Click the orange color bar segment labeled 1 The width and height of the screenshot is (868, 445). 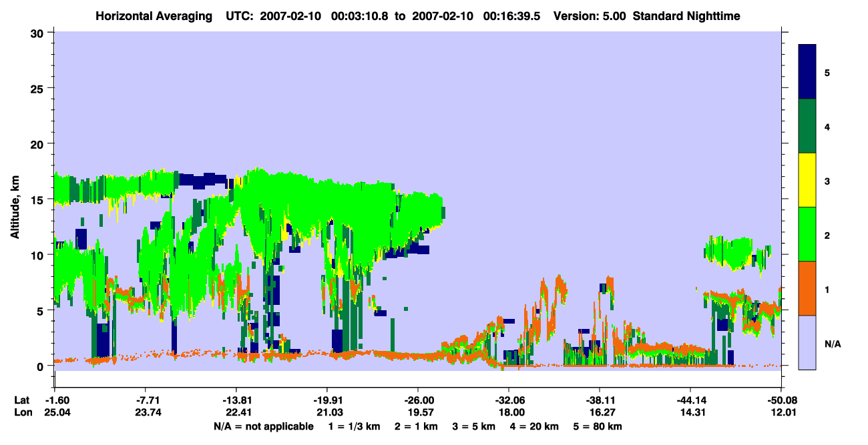[x=807, y=288]
